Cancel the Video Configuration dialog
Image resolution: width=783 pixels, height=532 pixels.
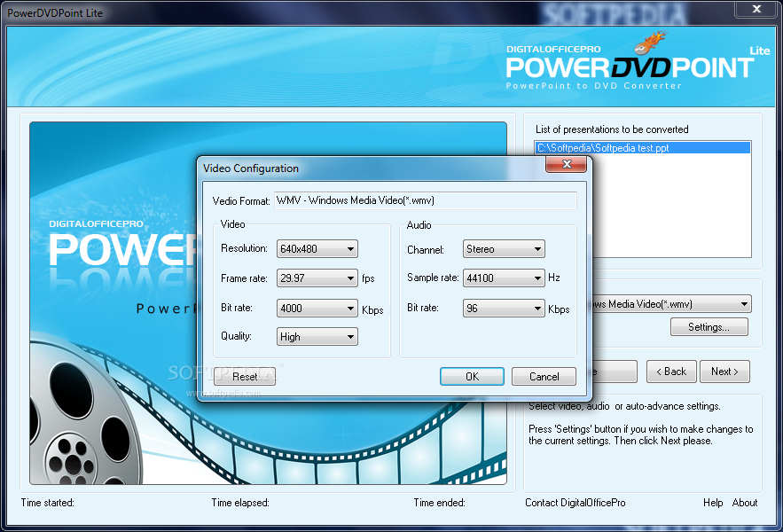[544, 377]
